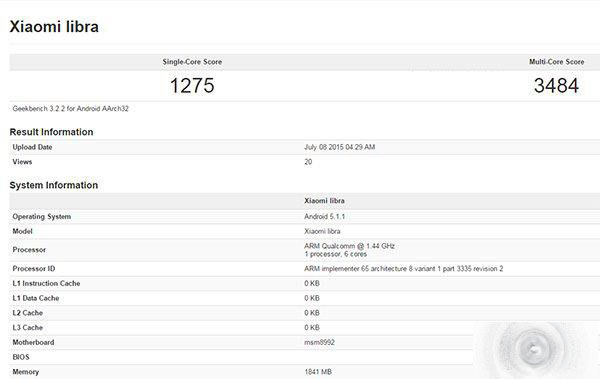
Task: Click the 'Multi-Core Score' header label
Action: (x=556, y=62)
